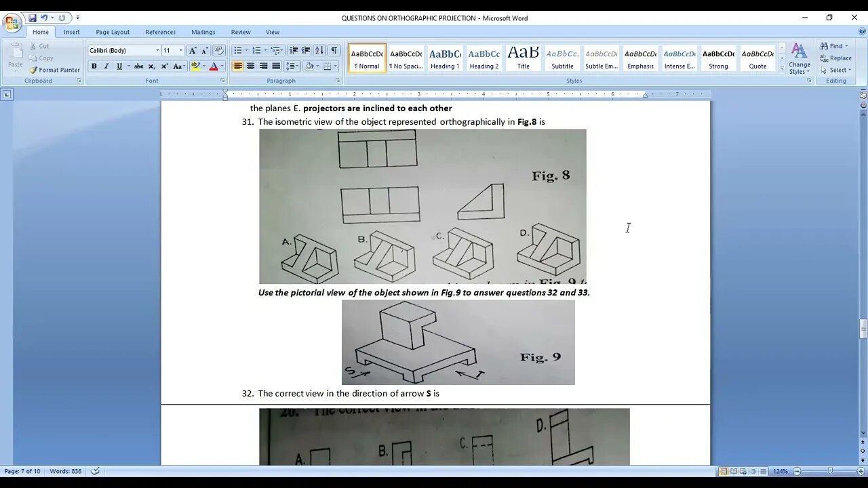The height and width of the screenshot is (488, 868).
Task: Open the Paragraph dialog launcher
Action: click(338, 81)
